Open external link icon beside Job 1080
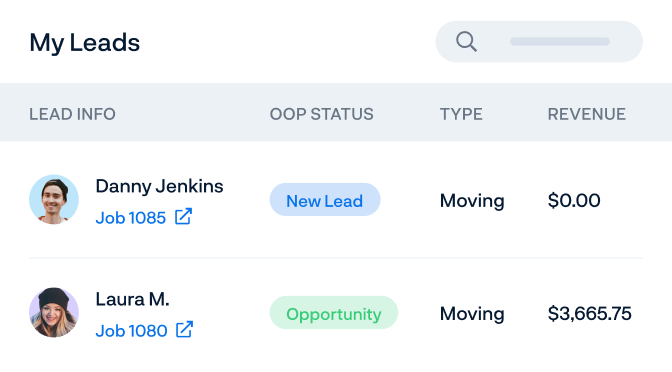The height and width of the screenshot is (372, 672). click(185, 330)
